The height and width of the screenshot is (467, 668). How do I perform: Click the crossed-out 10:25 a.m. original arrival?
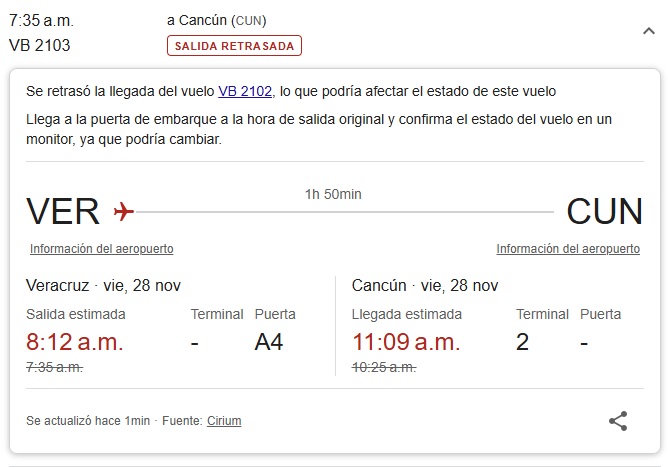pyautogui.click(x=384, y=367)
